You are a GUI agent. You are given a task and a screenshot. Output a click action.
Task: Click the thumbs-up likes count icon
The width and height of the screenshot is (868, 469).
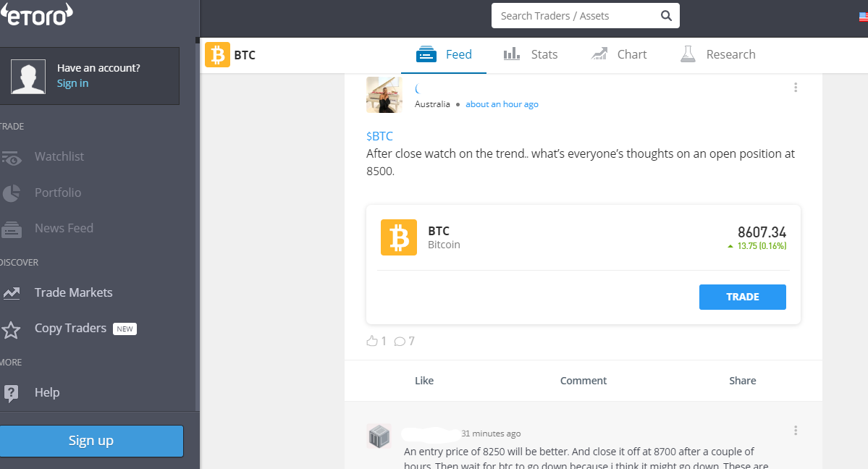pyautogui.click(x=373, y=341)
